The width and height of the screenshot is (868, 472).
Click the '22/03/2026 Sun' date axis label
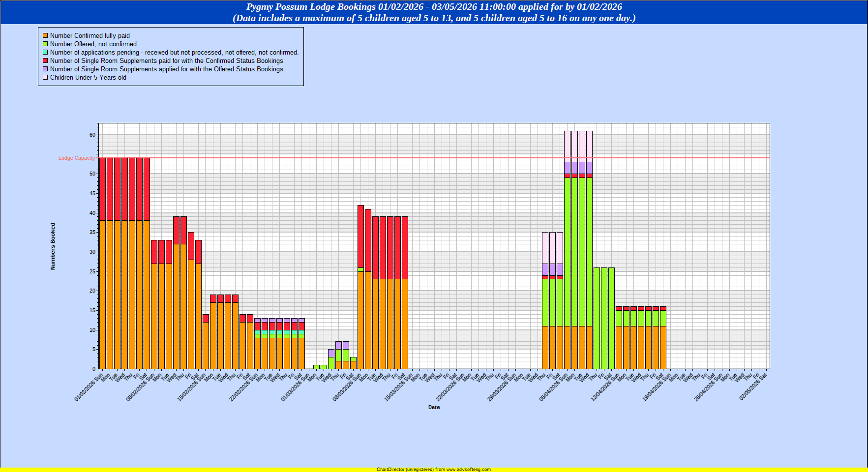tap(450, 387)
